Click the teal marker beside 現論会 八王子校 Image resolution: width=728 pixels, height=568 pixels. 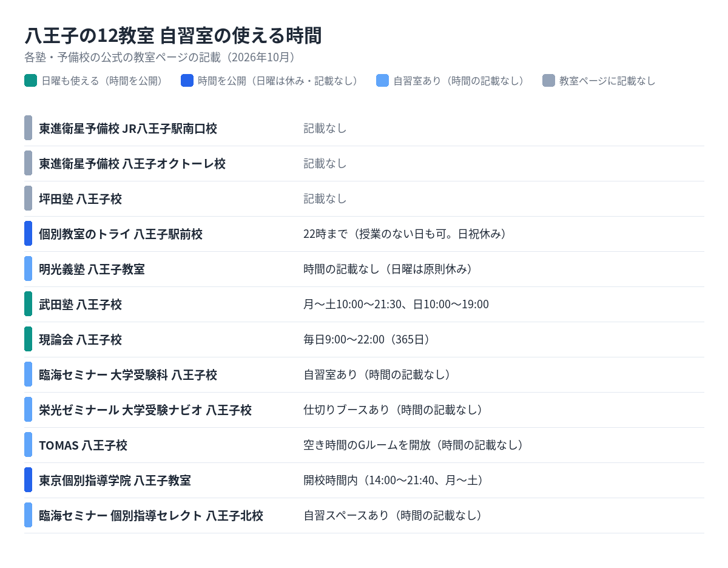tap(28, 339)
